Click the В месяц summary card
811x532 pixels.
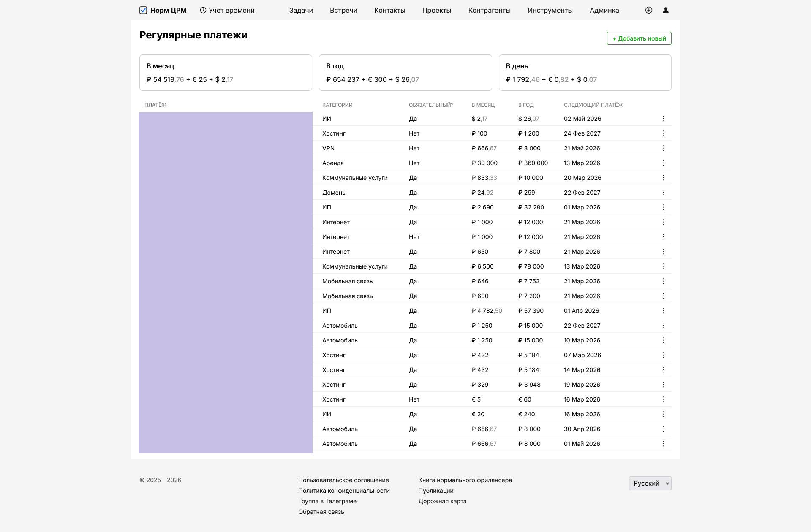tap(226, 73)
